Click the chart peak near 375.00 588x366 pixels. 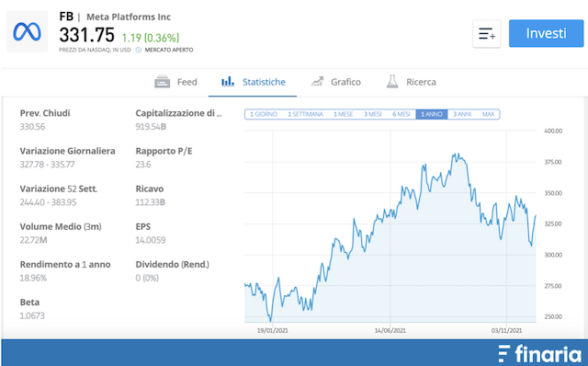click(456, 154)
